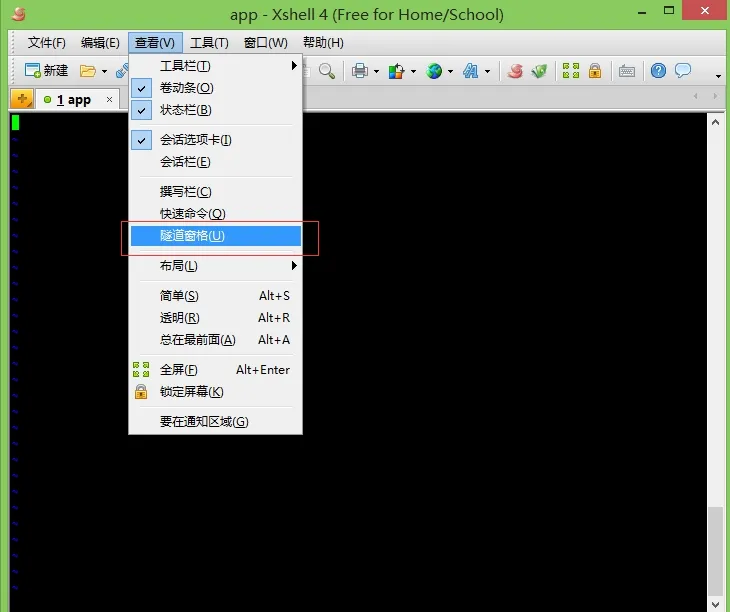Click the magnifier Find icon in toolbar
The width and height of the screenshot is (730, 612).
click(327, 71)
